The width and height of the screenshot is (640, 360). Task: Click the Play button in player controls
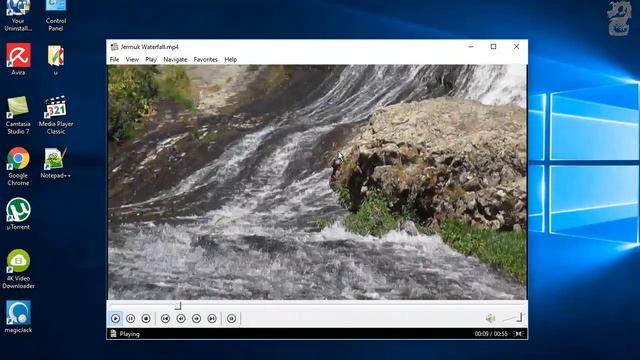(116, 318)
